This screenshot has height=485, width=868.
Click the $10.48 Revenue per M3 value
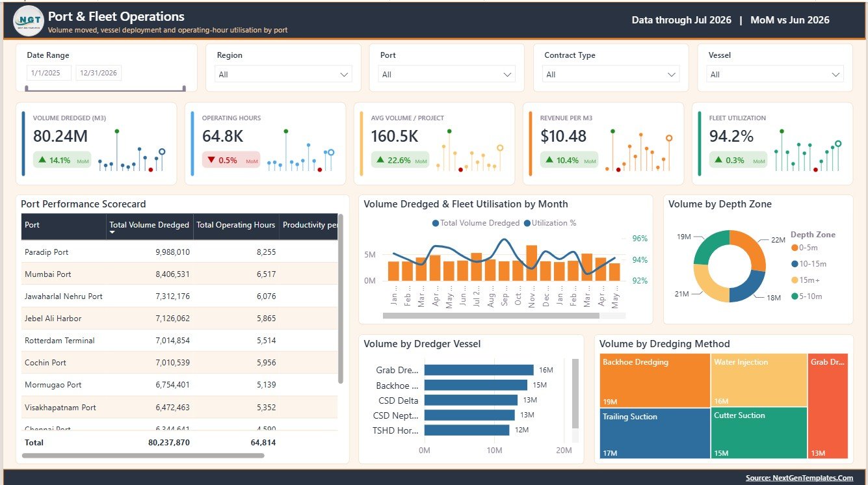[563, 137]
